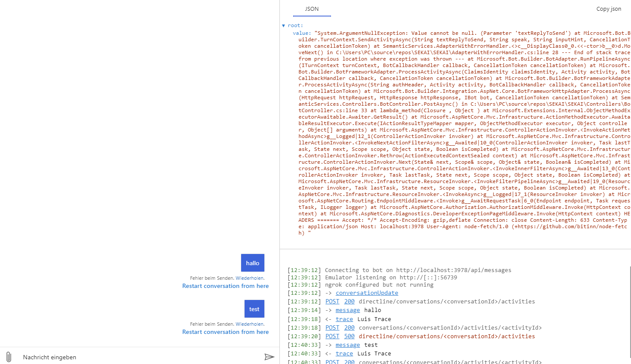Switch to the JSON tab
Screen dimensions: 631x364
pos(311,9)
